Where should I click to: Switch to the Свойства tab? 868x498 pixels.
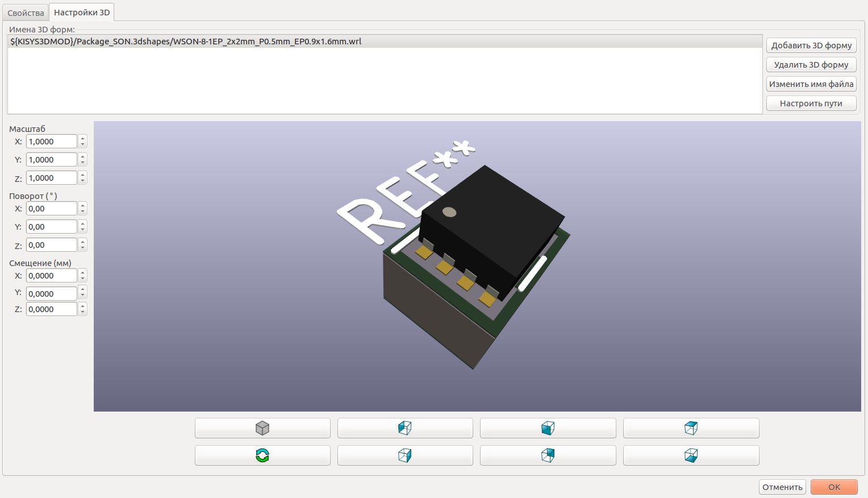pos(25,11)
